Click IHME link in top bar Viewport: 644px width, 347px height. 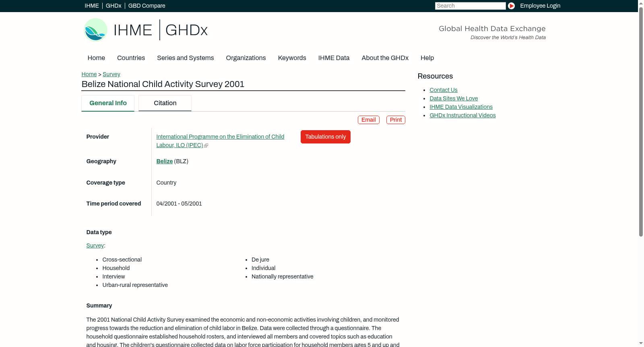coord(92,6)
